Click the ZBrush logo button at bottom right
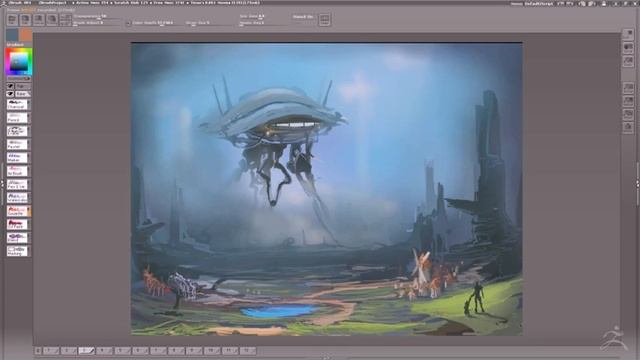 (613, 339)
